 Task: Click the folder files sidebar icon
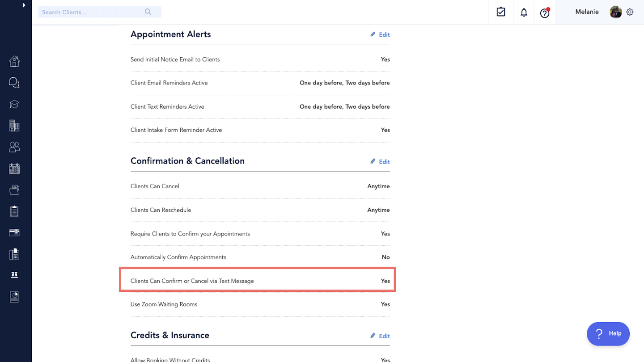pyautogui.click(x=14, y=190)
